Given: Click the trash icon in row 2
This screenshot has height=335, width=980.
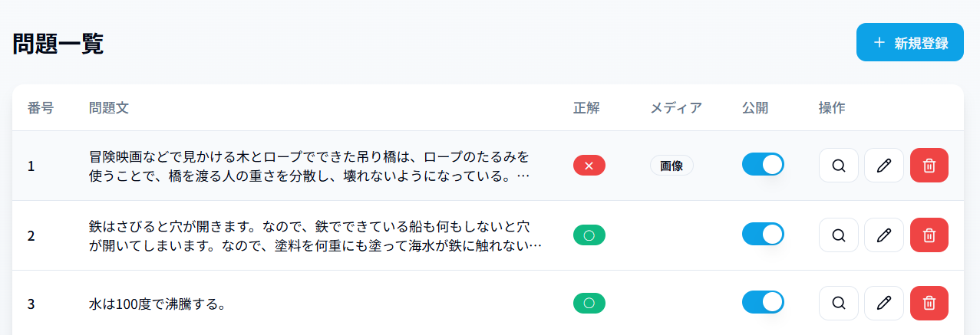Looking at the screenshot, I should point(929,235).
